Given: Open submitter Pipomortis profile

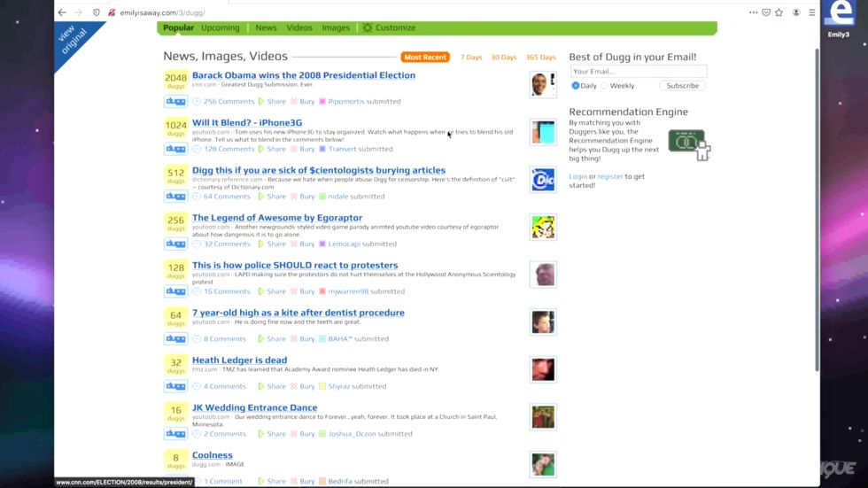Looking at the screenshot, I should click(x=346, y=102).
